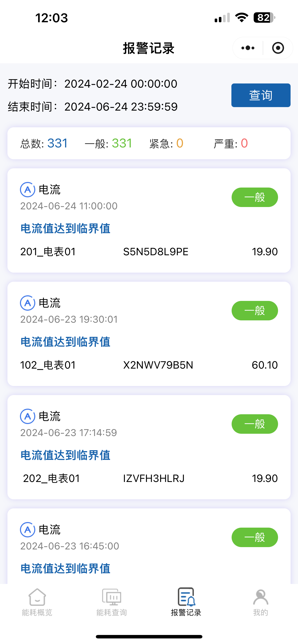The height and width of the screenshot is (644, 298).
Task: Tap the 一般 badge on 19:30:01 alarm
Action: point(254,310)
